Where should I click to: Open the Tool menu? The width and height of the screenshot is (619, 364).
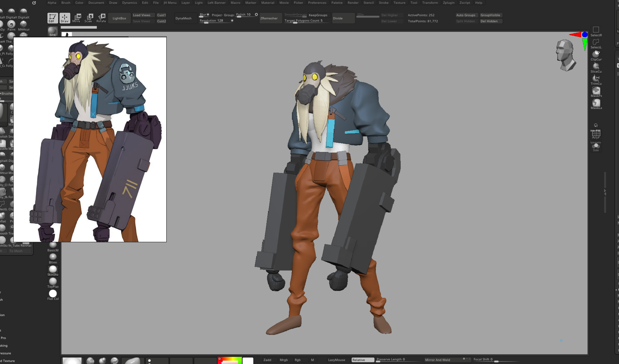pos(413,3)
